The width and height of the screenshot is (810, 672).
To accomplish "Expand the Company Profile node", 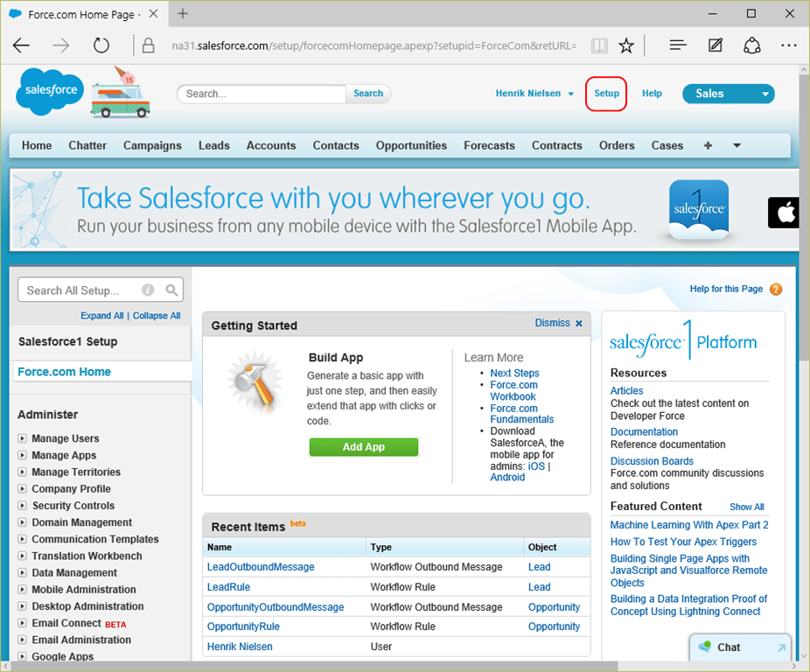I will 22,488.
